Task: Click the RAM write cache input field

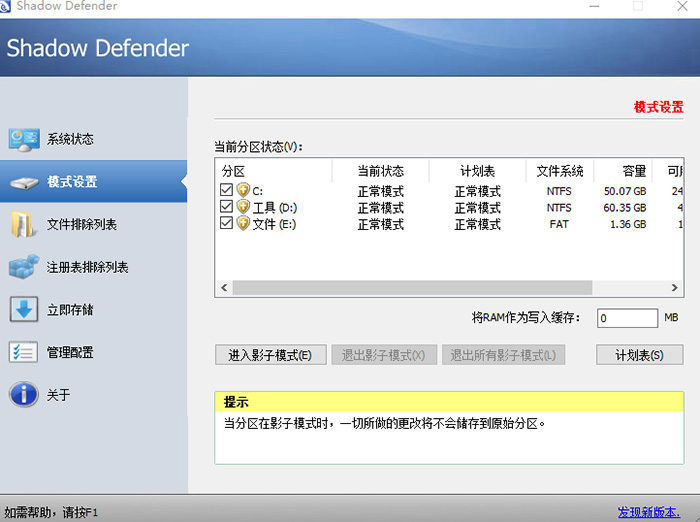Action: [627, 318]
